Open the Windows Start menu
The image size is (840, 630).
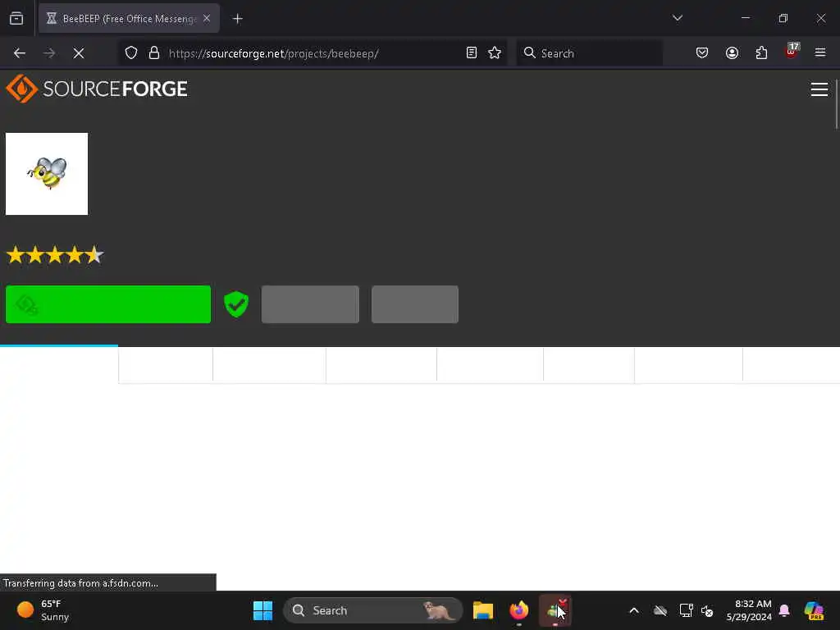coord(262,610)
